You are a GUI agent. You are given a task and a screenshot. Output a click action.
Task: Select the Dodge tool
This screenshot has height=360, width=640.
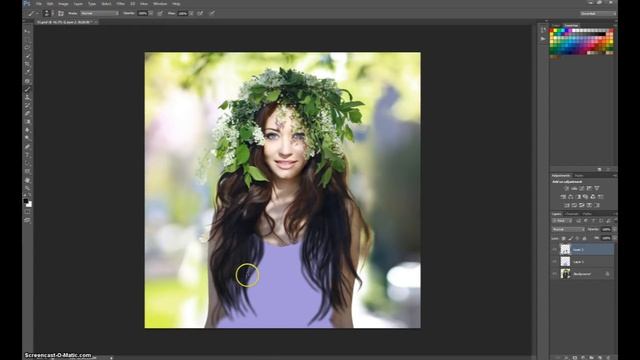pos(27,138)
